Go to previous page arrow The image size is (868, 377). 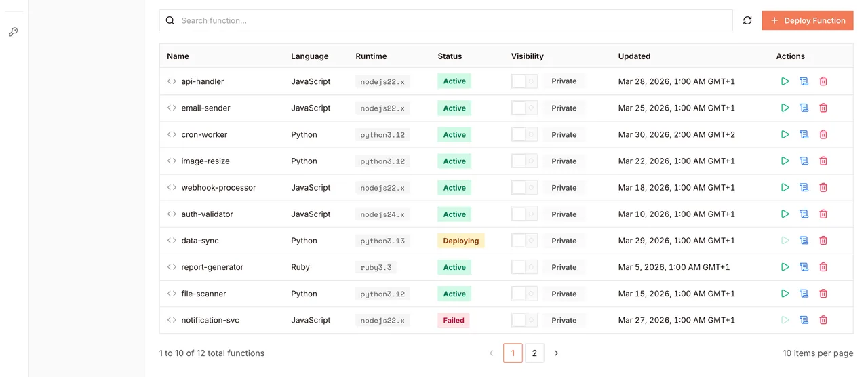(x=492, y=353)
